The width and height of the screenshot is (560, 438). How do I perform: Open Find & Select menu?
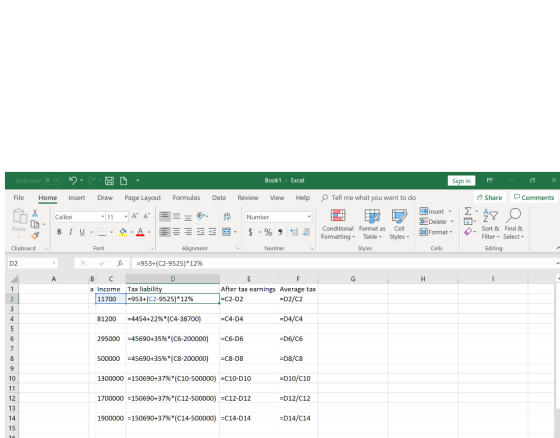[x=514, y=224]
